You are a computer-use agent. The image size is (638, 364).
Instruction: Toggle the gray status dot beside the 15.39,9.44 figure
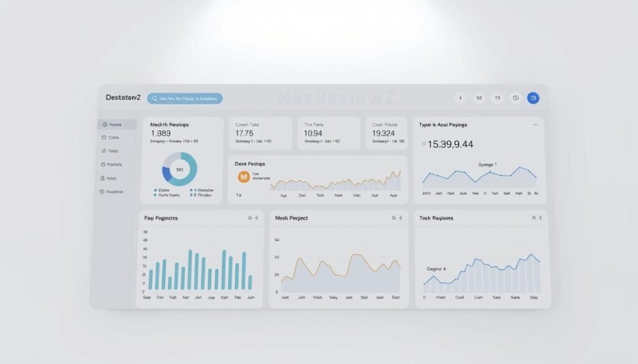click(424, 144)
